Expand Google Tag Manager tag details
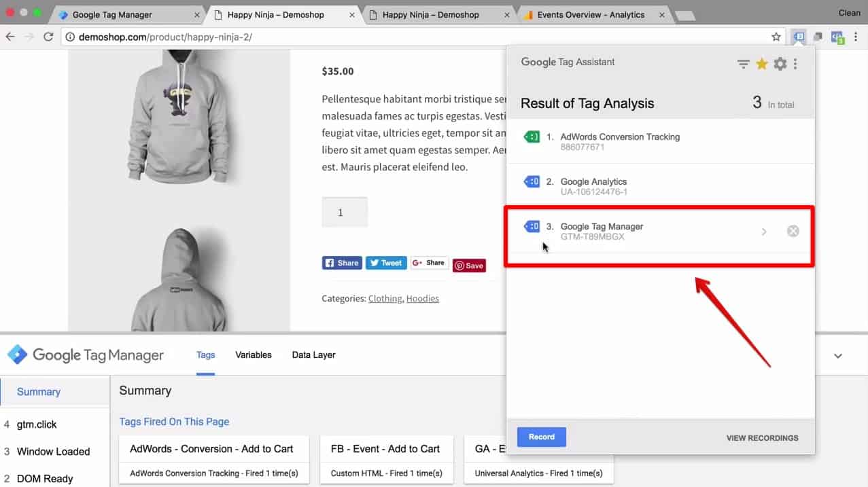The height and width of the screenshot is (487, 868). coord(764,231)
